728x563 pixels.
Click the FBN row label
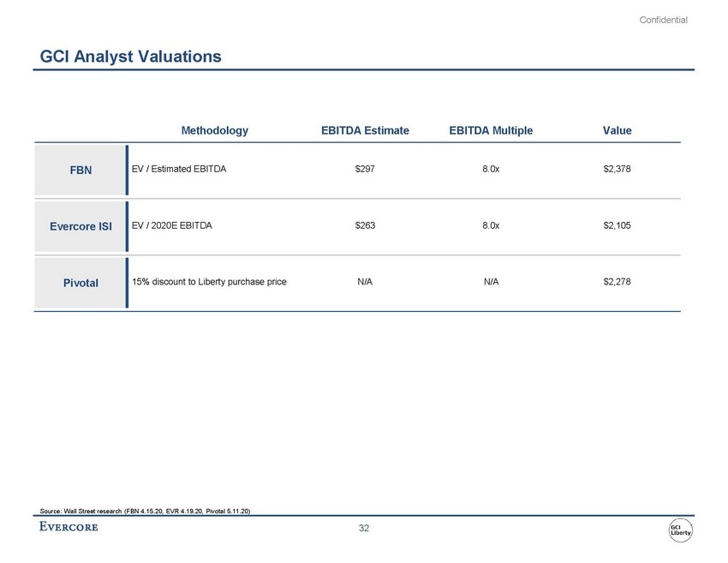81,170
